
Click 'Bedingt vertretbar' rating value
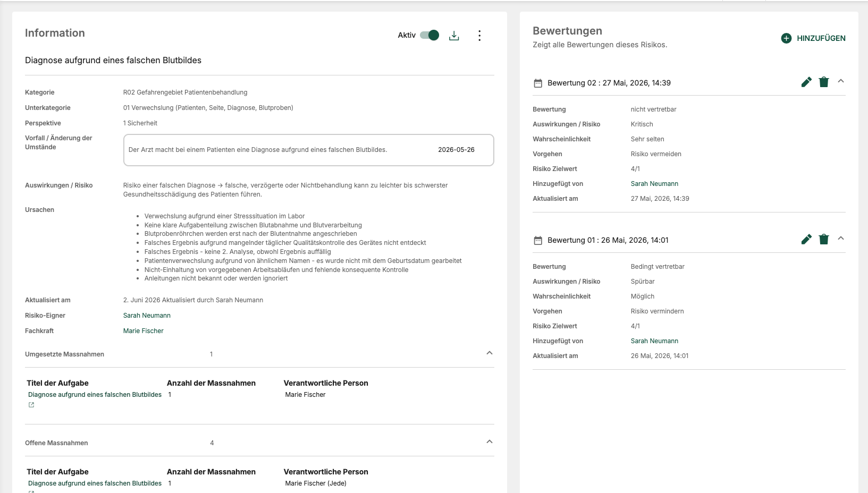pos(658,267)
